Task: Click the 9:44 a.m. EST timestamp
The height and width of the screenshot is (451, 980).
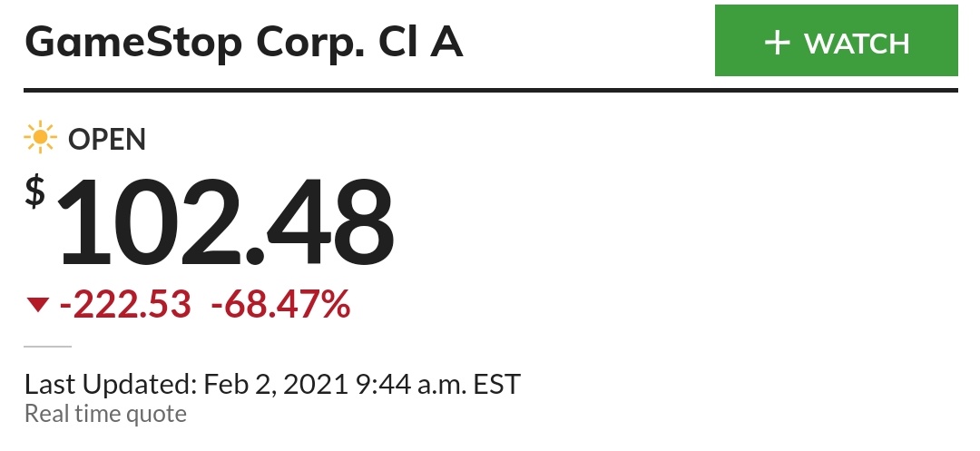Action: (x=437, y=384)
